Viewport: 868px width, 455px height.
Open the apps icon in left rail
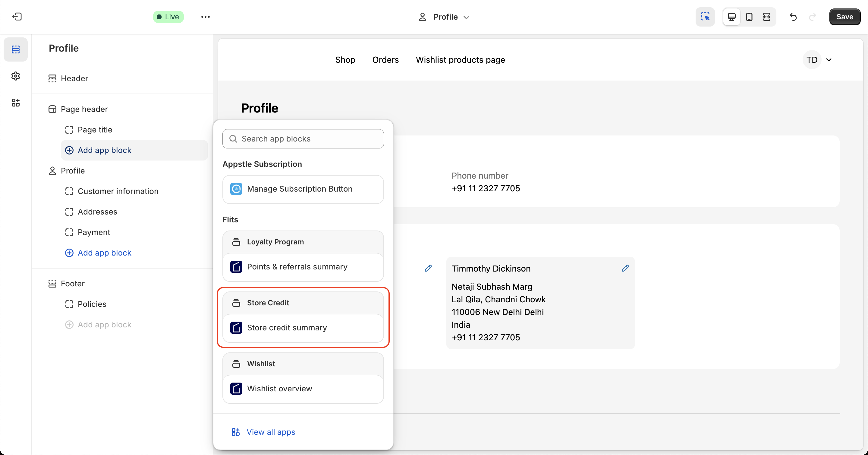coord(15,103)
